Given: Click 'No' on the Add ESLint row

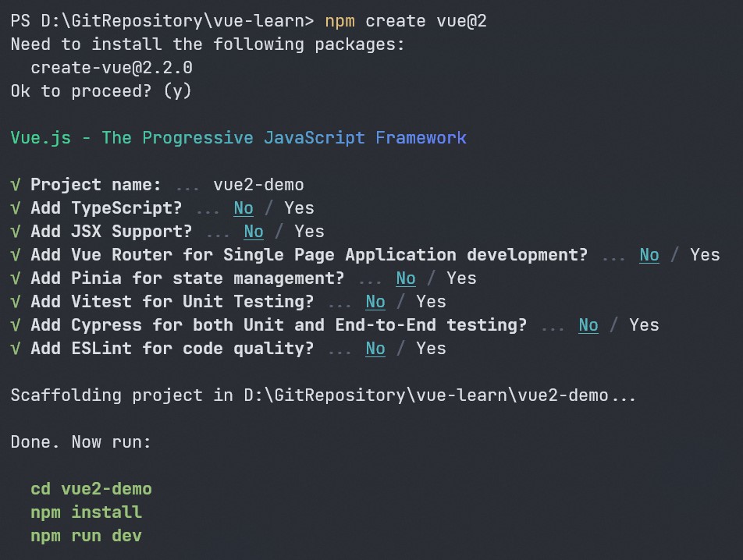Looking at the screenshot, I should point(375,349).
